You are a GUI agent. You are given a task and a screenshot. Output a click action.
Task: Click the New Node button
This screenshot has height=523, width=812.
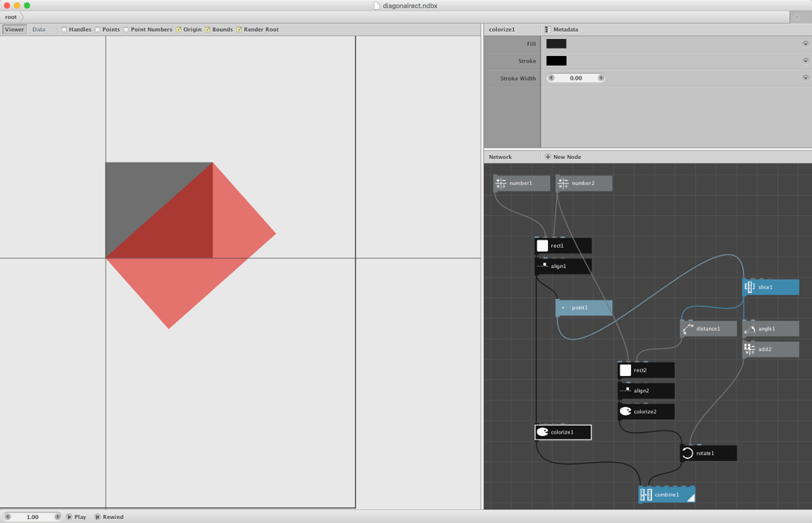(x=563, y=157)
